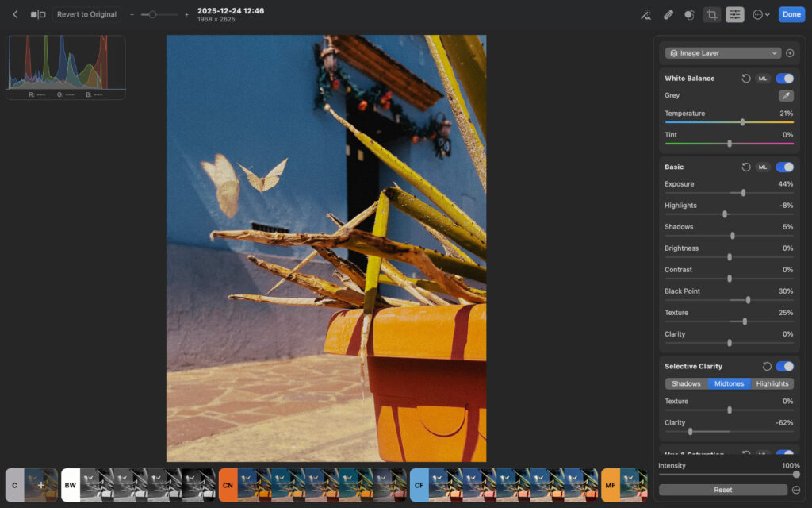Select the Clone tool icon
The height and width of the screenshot is (508, 812).
[x=688, y=14]
